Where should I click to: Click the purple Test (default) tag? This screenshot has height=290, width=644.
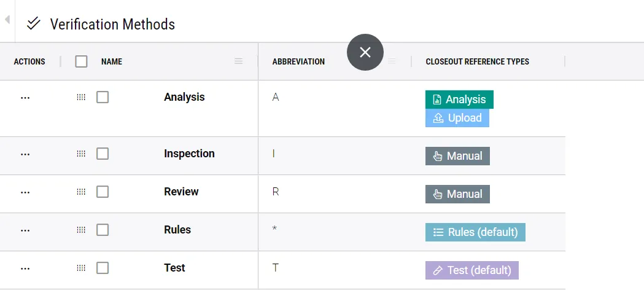(471, 270)
